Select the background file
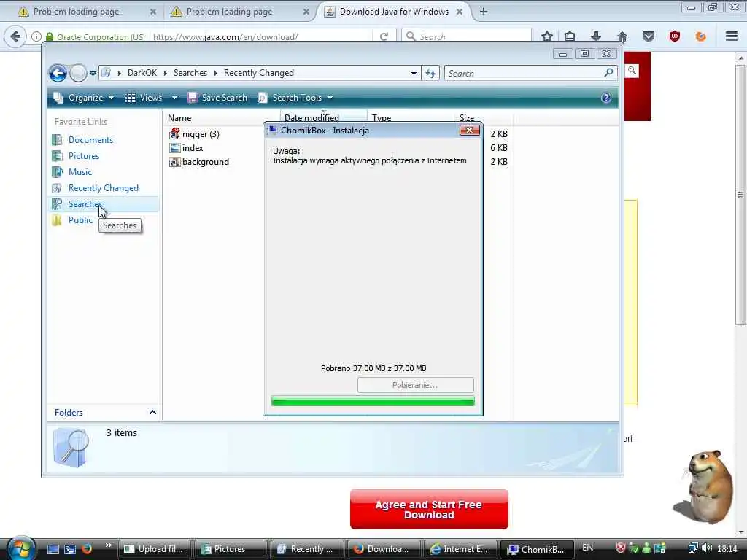 [x=205, y=162]
